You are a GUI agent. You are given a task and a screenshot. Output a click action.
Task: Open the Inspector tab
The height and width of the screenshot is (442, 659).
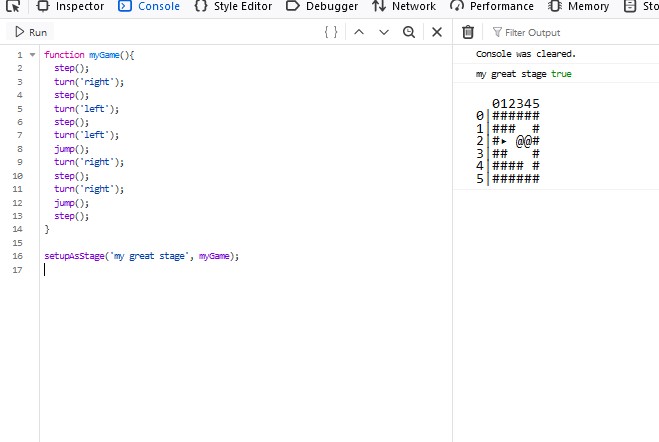click(70, 6)
